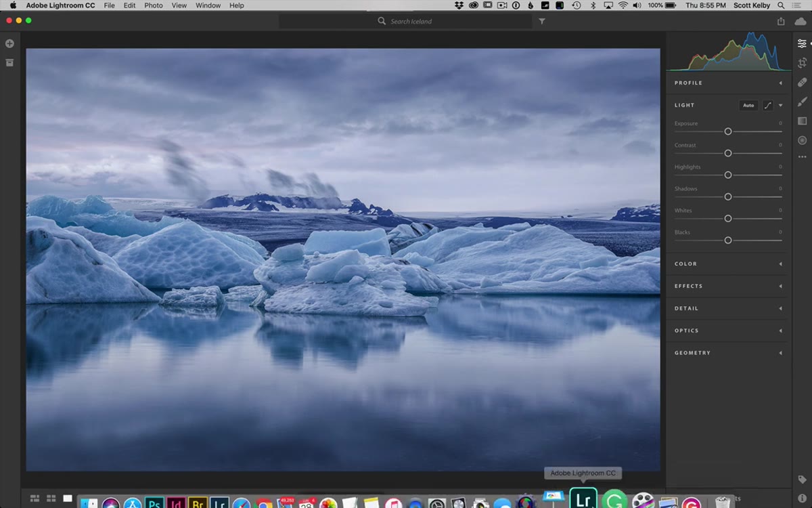Open the View menu
This screenshot has width=812, height=508.
tap(179, 5)
